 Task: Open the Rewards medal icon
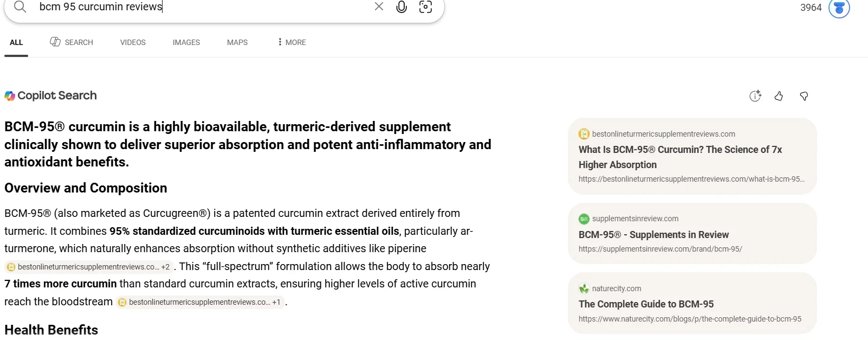pyautogui.click(x=839, y=8)
